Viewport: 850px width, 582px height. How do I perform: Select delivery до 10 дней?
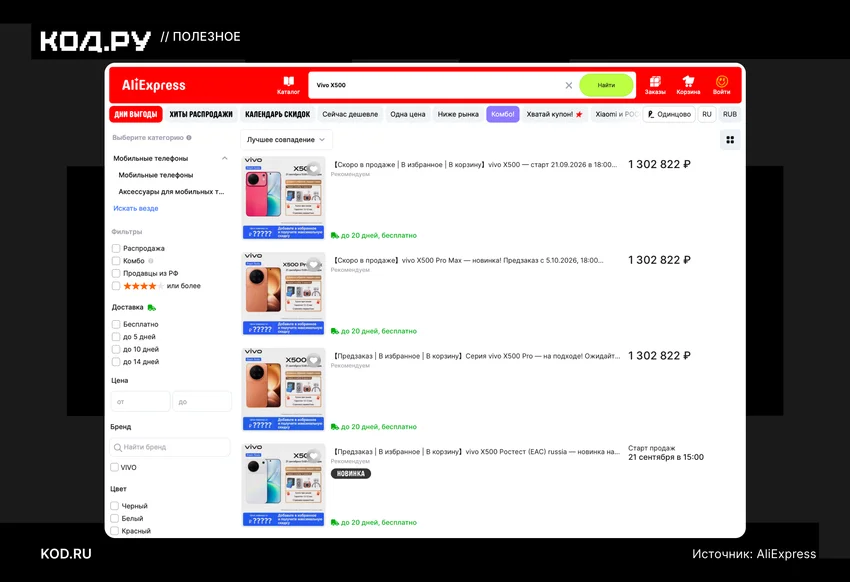click(x=116, y=349)
